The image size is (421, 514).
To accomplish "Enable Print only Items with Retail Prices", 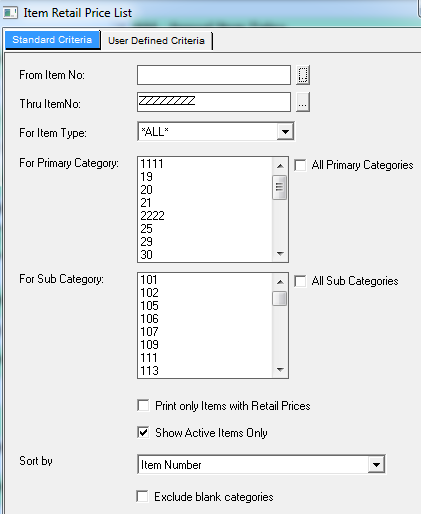I will (143, 406).
